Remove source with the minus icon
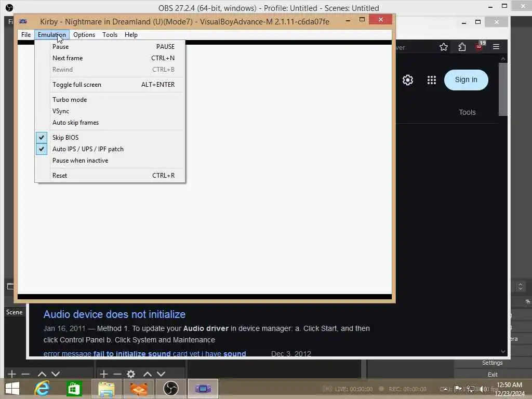This screenshot has width=532, height=399. click(117, 374)
